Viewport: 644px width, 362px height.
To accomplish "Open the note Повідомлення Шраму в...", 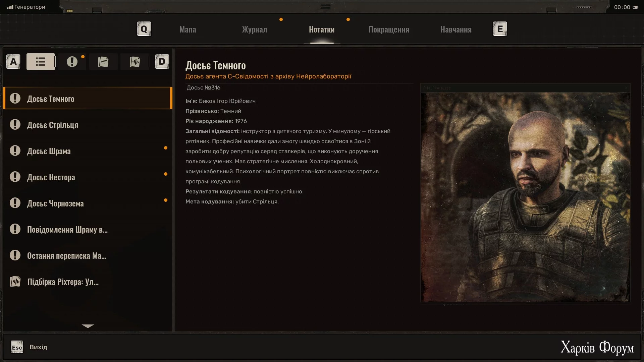I will 88,229.
